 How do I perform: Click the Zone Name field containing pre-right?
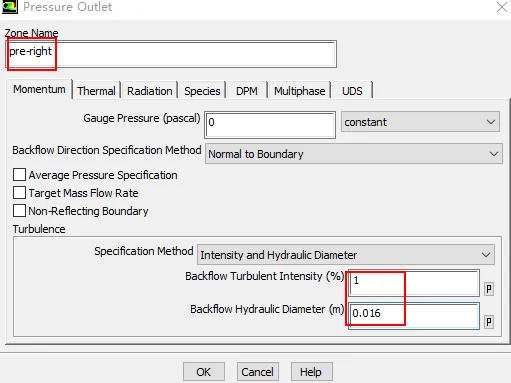171,54
